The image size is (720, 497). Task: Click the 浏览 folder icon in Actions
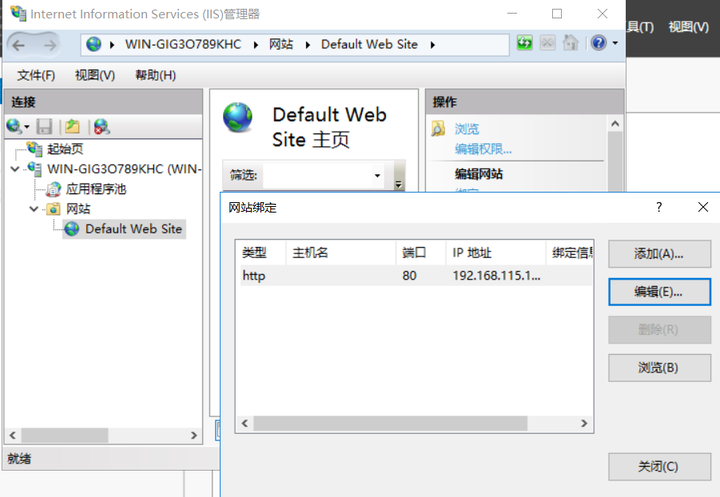(438, 129)
